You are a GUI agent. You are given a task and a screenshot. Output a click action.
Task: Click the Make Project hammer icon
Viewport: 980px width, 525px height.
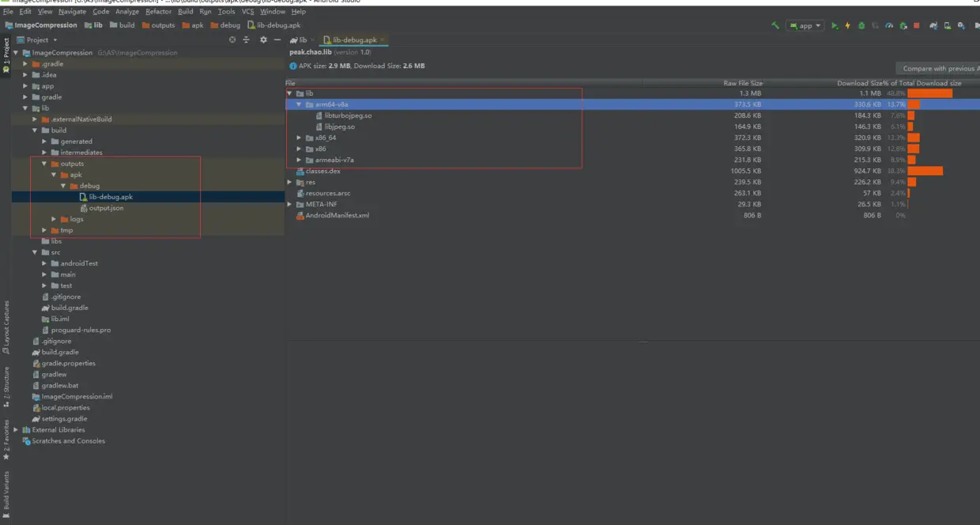(x=775, y=25)
